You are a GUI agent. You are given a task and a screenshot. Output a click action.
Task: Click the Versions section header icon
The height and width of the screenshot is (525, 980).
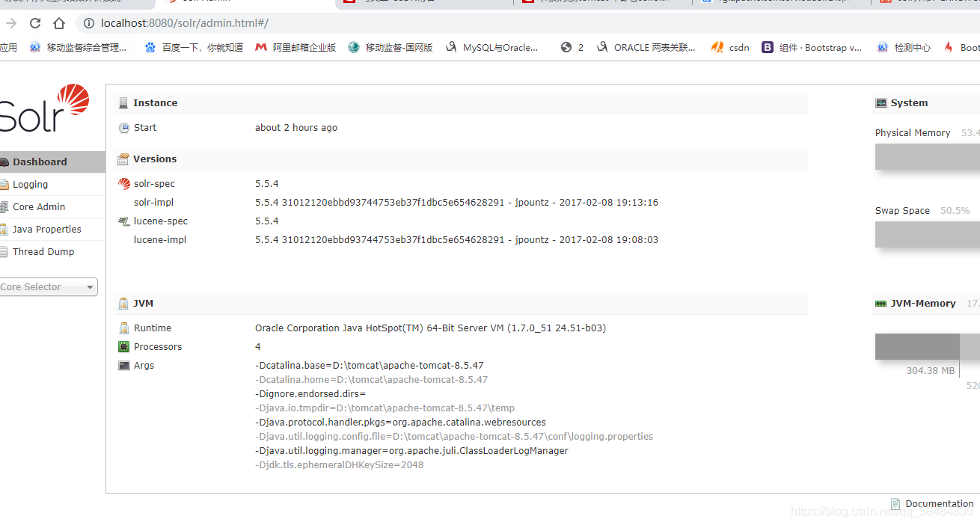coord(123,159)
